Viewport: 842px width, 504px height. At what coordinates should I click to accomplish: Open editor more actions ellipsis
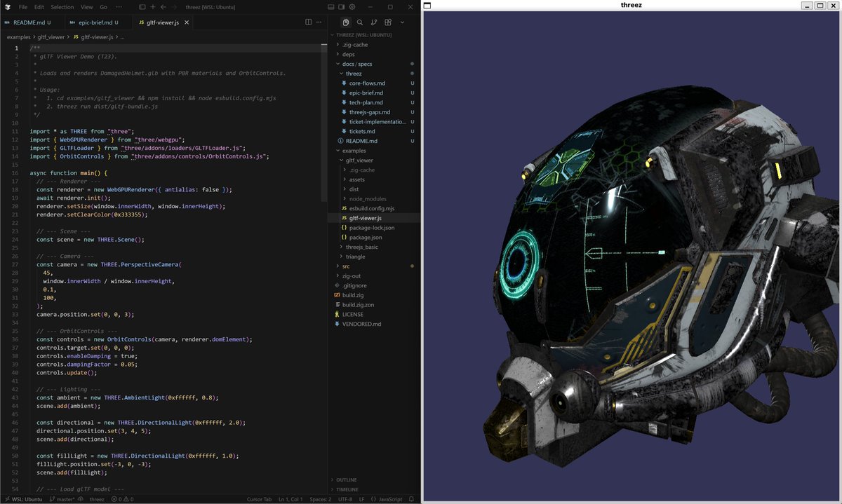click(x=319, y=22)
